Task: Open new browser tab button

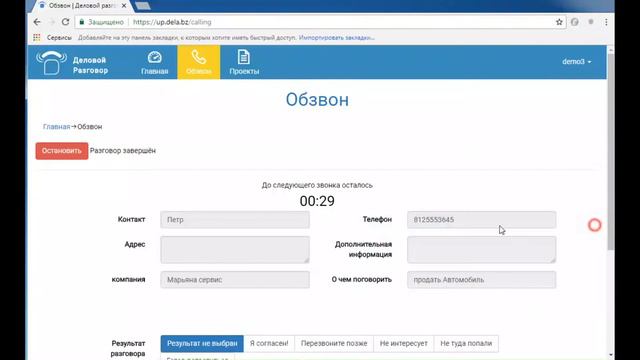Action: click(x=143, y=6)
